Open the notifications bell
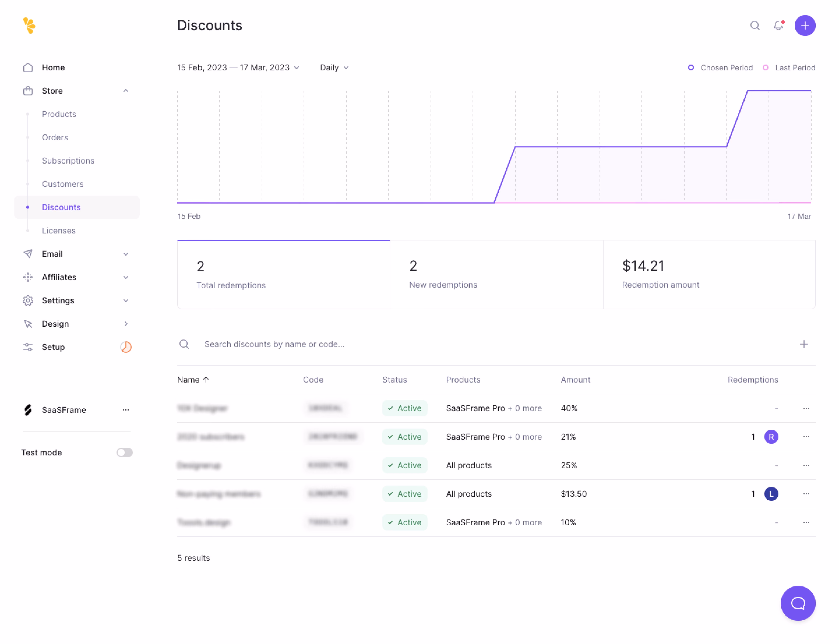The height and width of the screenshot is (644, 839). 778,26
